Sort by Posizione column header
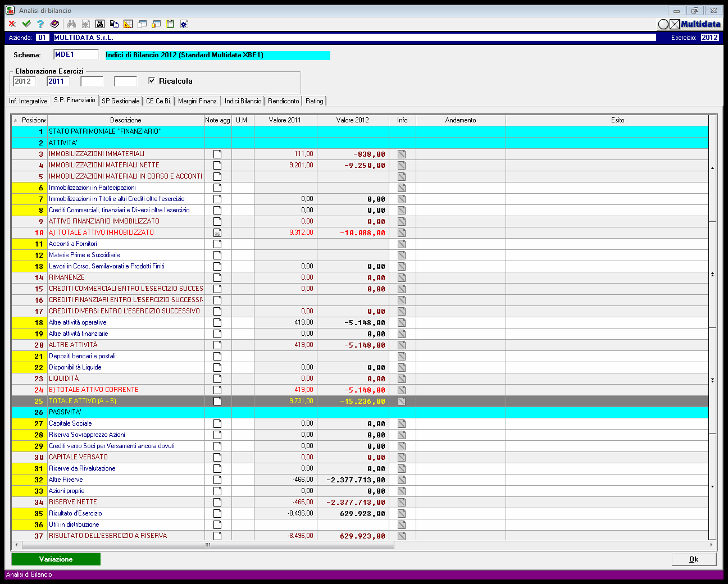 click(x=30, y=120)
